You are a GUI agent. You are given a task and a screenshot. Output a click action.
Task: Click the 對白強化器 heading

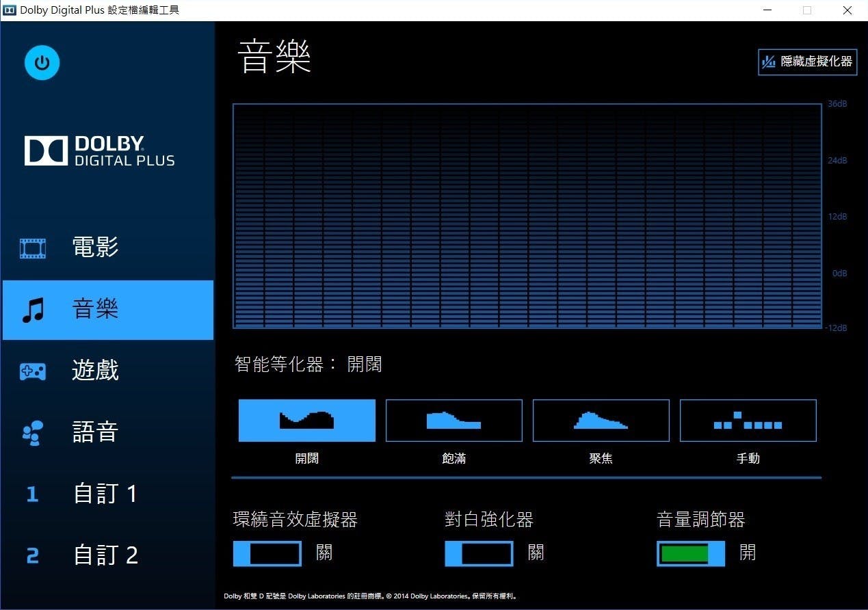point(489,520)
